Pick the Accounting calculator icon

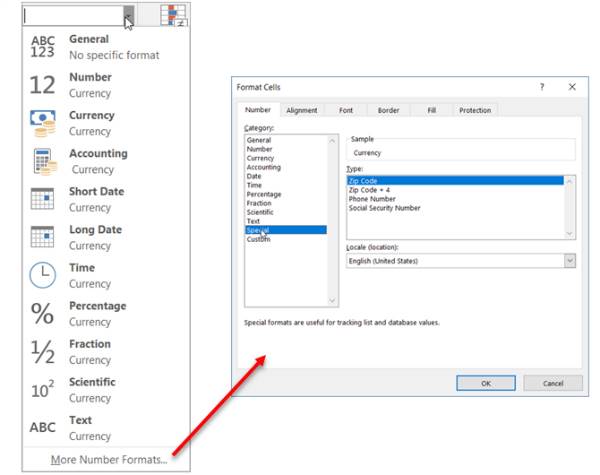45,162
